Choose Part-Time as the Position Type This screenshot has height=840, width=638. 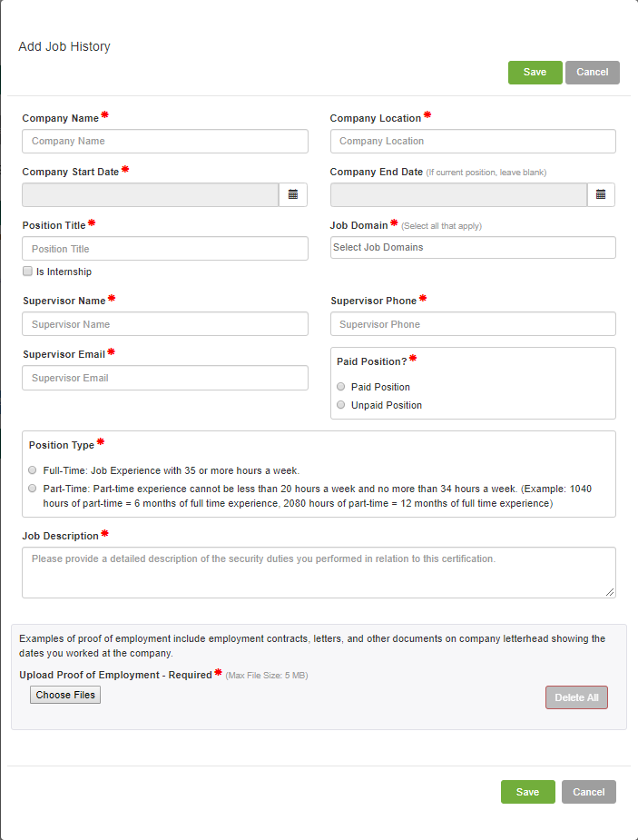tap(32, 489)
